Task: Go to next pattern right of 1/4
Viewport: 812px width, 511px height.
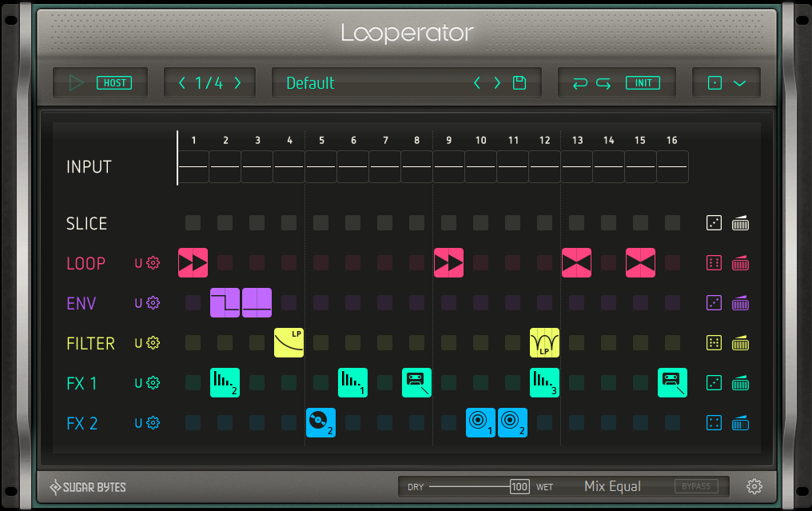Action: 237,83
